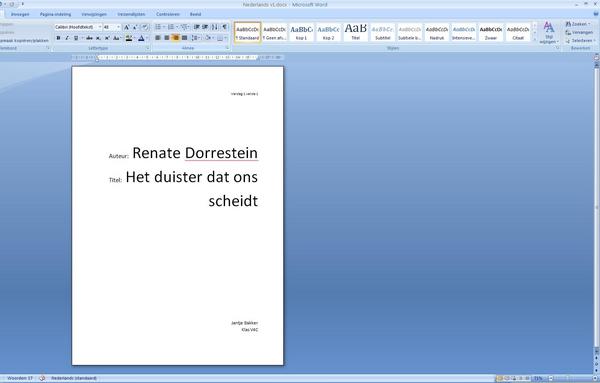The image size is (600, 383).
Task: Justify the paragraph text
Action: [x=184, y=38]
